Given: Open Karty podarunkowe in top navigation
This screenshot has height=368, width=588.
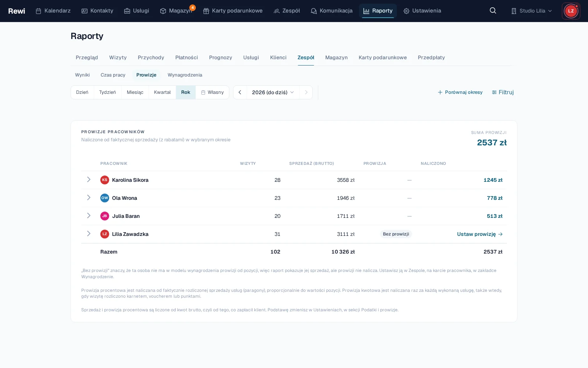Looking at the screenshot, I should tap(233, 11).
